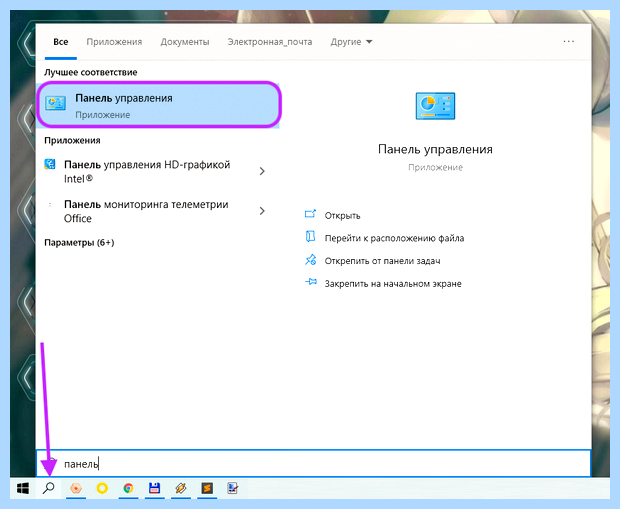Select the Панель управления best match result
This screenshot has width=620, height=509.
158,105
